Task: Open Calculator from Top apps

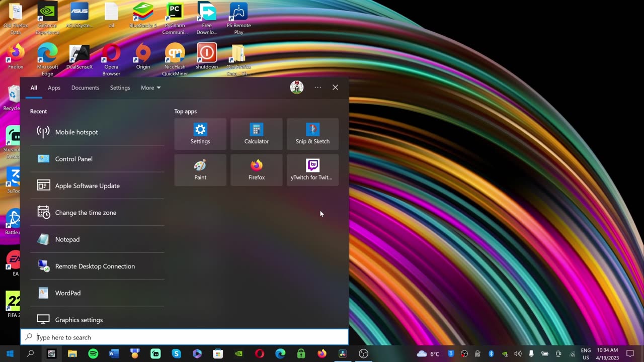Action: [x=257, y=134]
